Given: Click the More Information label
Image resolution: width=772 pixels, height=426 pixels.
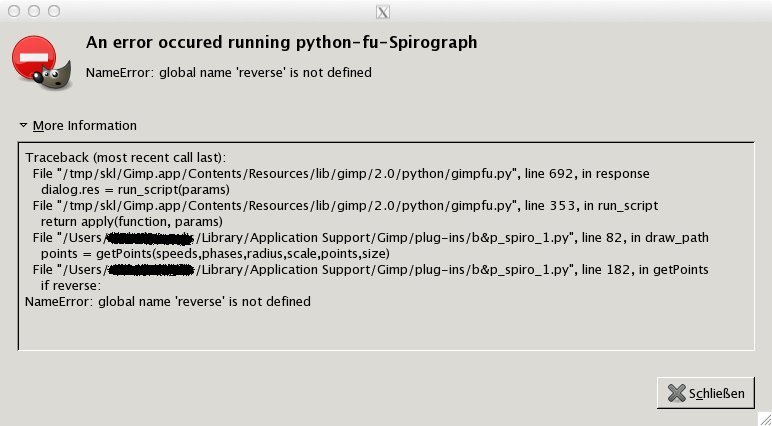Looking at the screenshot, I should pos(84,126).
